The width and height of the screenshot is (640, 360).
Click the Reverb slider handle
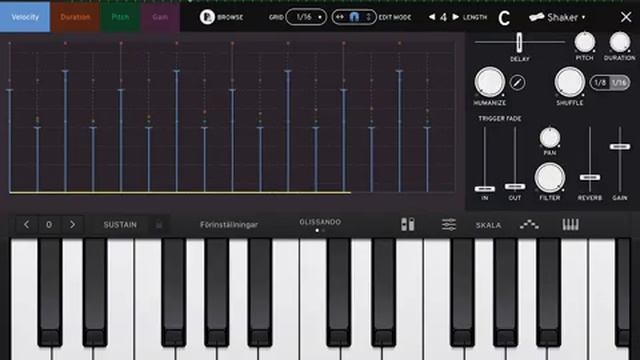[x=590, y=178]
